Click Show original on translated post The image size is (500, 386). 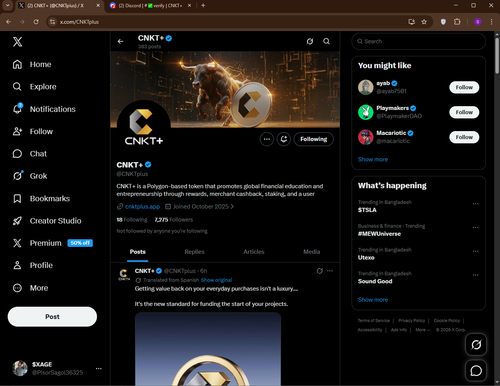[x=216, y=280]
